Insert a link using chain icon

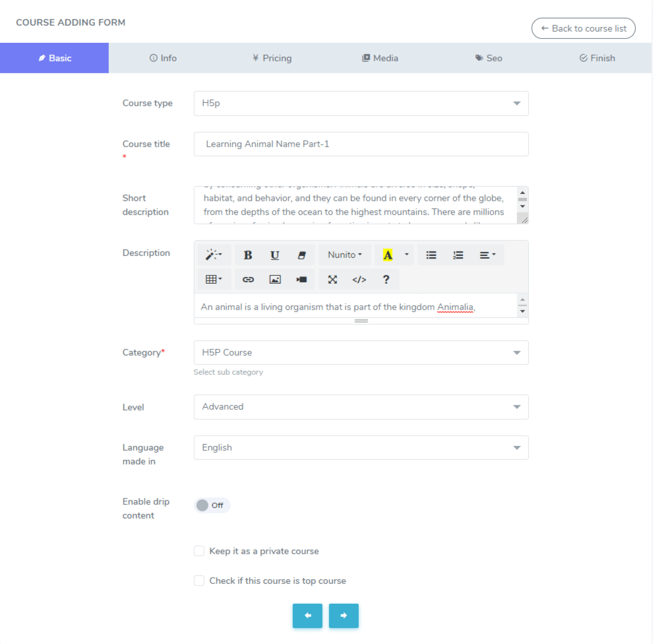[x=248, y=280]
